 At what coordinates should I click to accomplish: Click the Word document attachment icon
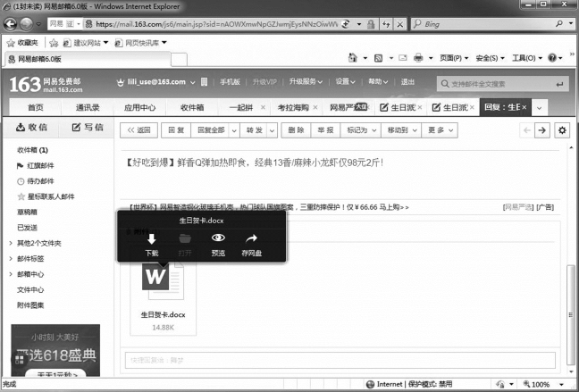click(163, 280)
